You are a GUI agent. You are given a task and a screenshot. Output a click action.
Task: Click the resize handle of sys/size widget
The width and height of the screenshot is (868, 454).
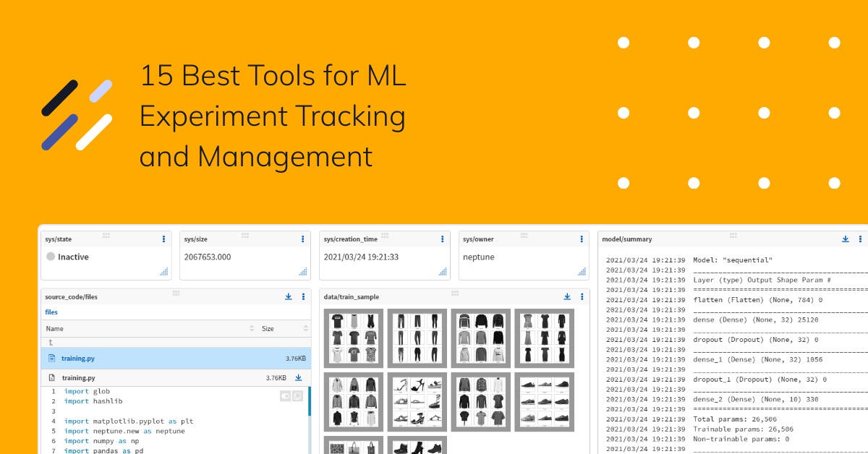(304, 273)
